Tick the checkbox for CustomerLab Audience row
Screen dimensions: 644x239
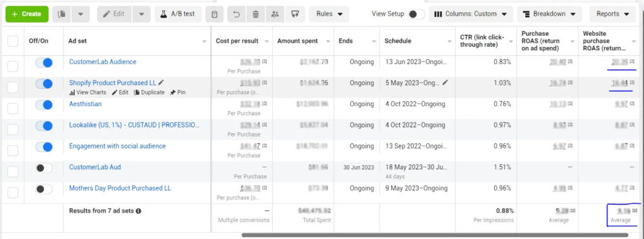[13, 66]
